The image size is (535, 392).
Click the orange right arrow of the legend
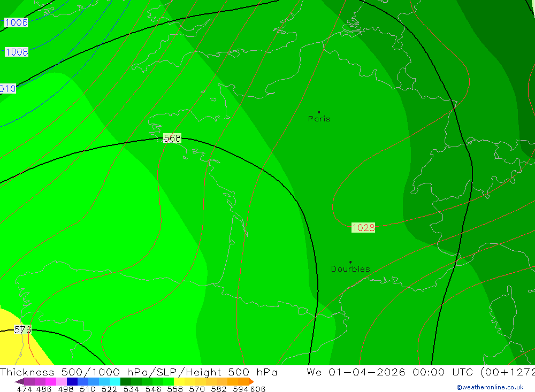pos(251,381)
